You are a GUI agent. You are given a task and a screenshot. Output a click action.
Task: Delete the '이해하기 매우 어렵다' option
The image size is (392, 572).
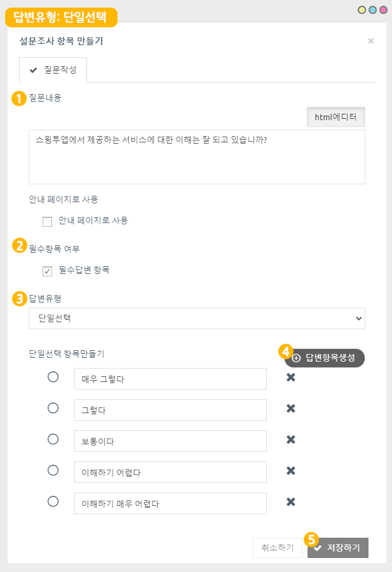pyautogui.click(x=291, y=502)
